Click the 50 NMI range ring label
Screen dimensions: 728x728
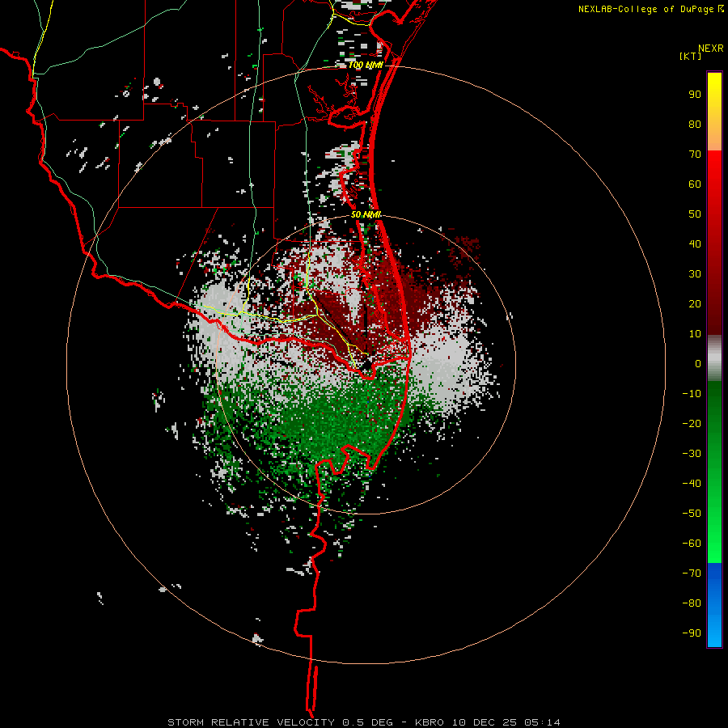pos(366,214)
